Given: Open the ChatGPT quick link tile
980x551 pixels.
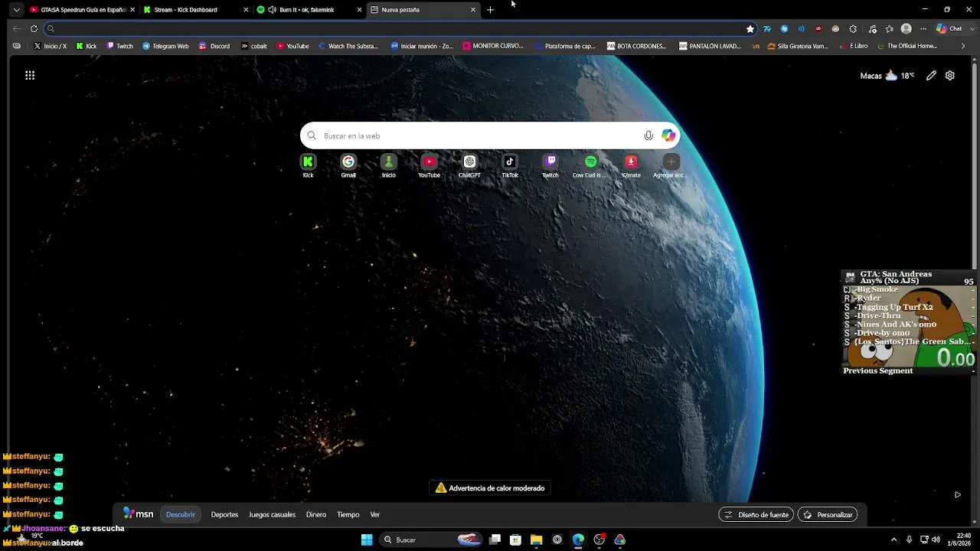Looking at the screenshot, I should click(469, 165).
